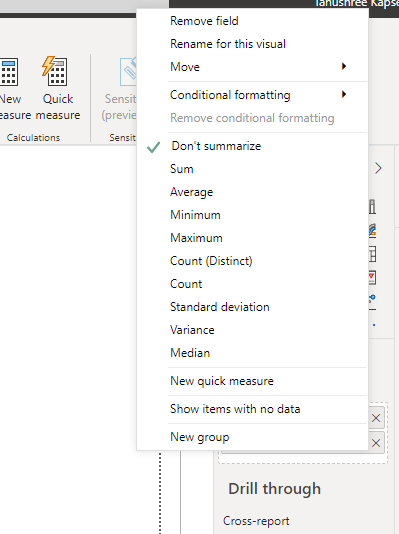This screenshot has height=534, width=399.
Task: Click New quick measure menu entry
Action: [252, 381]
